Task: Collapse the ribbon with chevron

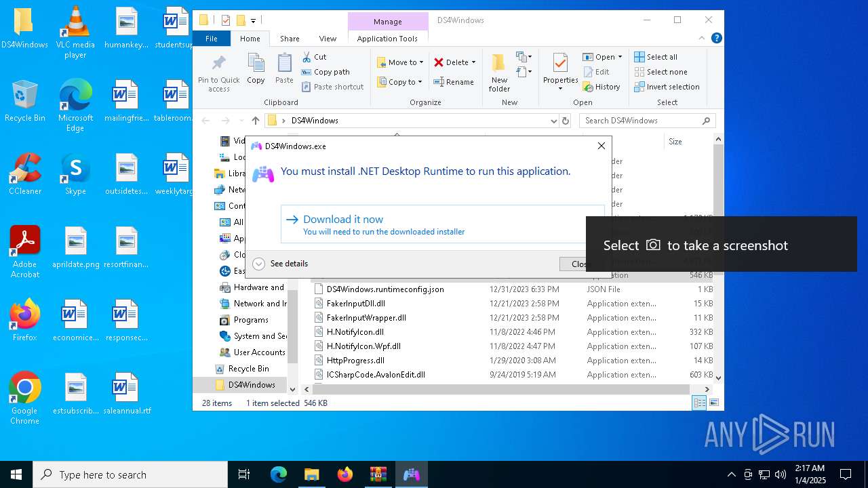Action: point(702,39)
